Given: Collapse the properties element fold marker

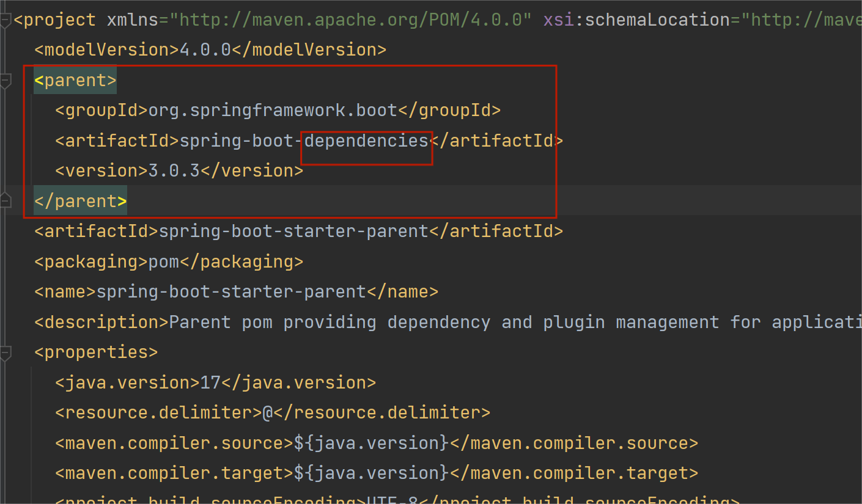Looking at the screenshot, I should 6,352.
